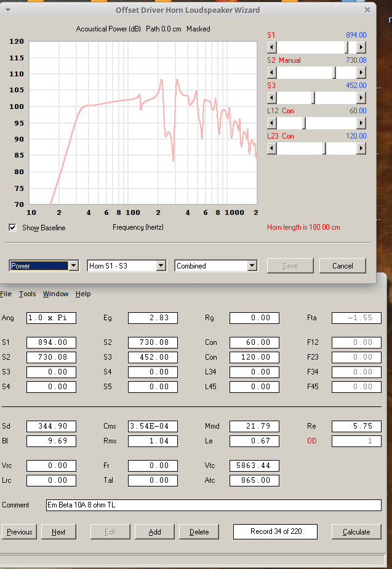Click right arrow of L12 Con slider

(361, 123)
